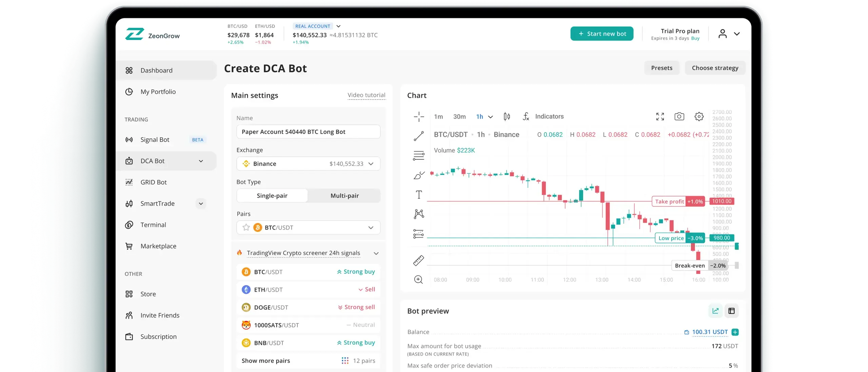The image size is (868, 372).
Task: Click the Take profit price line label
Action: point(669,201)
